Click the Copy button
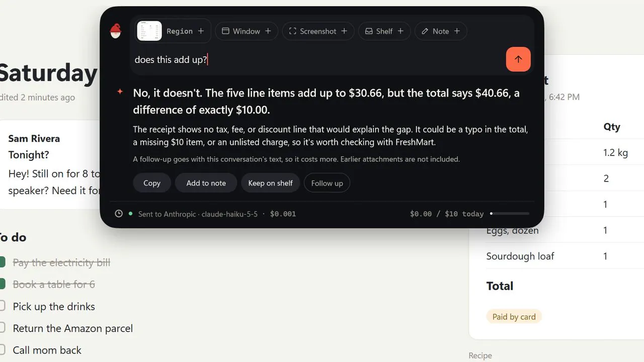Viewport: 644px width, 362px height. tap(152, 183)
